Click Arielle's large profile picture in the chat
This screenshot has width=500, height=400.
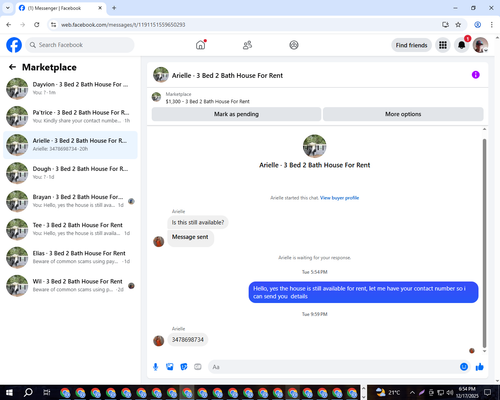[314, 146]
